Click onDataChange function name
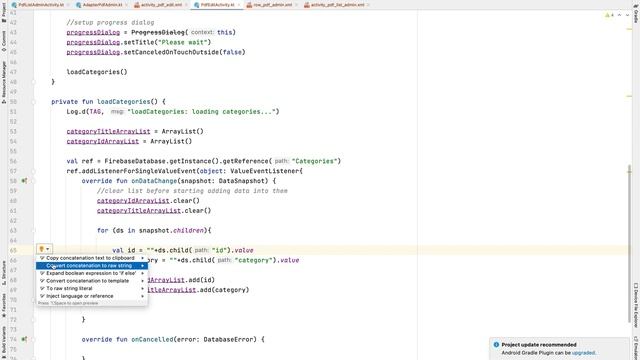Image resolution: width=640 pixels, height=360 pixels. 154,181
